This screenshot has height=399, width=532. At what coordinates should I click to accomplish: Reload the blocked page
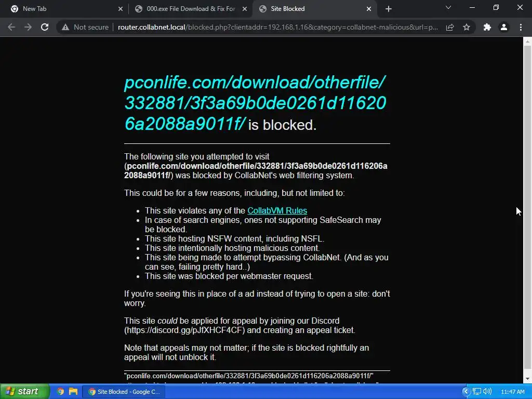[45, 27]
